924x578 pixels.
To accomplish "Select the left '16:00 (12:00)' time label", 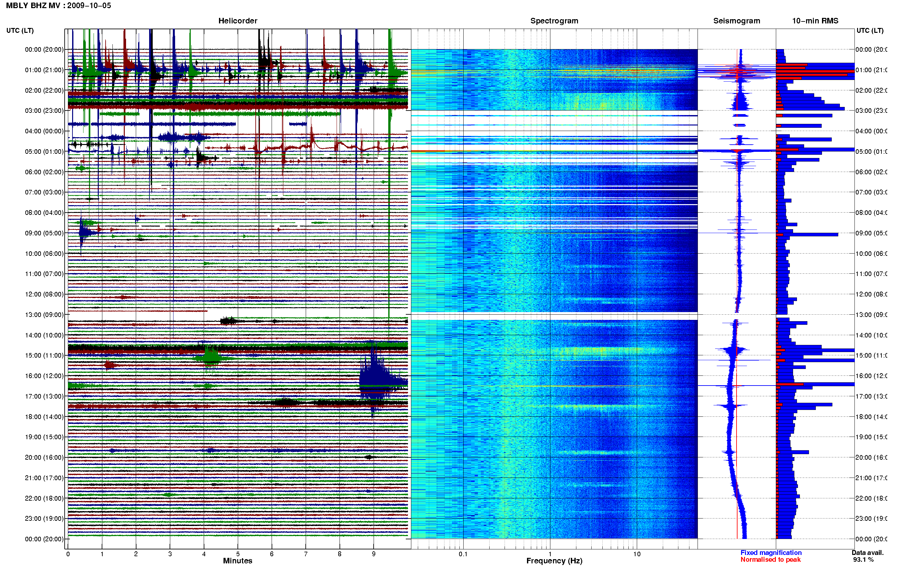I will pyautogui.click(x=44, y=376).
